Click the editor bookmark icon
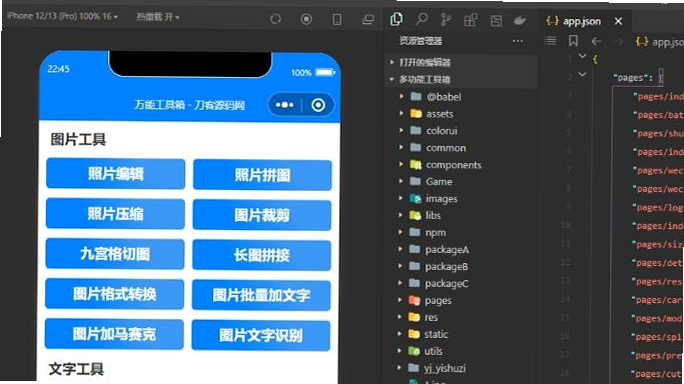This screenshot has height=384, width=684. point(573,41)
